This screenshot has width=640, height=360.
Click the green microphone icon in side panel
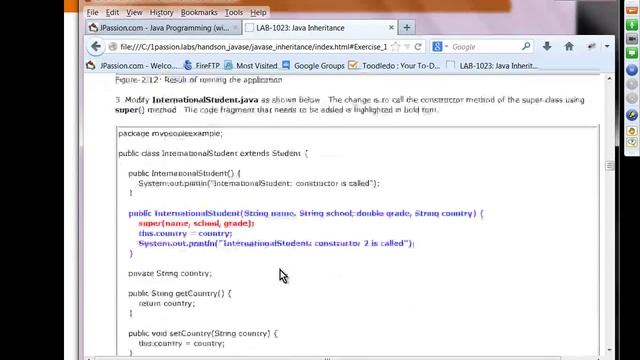pyautogui.click(x=632, y=24)
